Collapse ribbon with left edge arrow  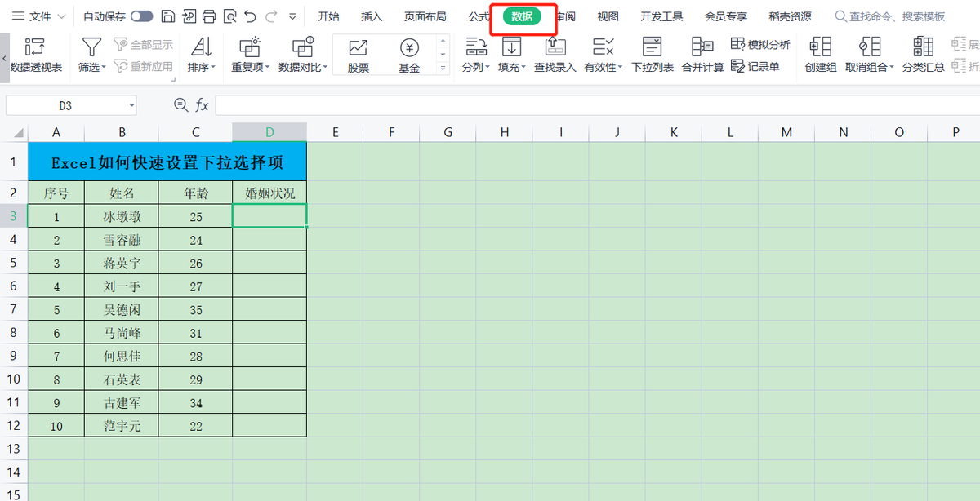coord(3,57)
